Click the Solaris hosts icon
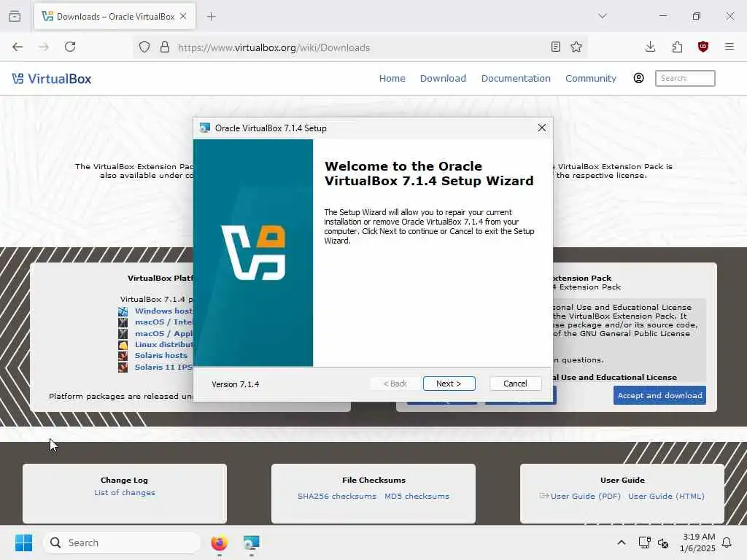Screen dimensions: 747x560 123,356
